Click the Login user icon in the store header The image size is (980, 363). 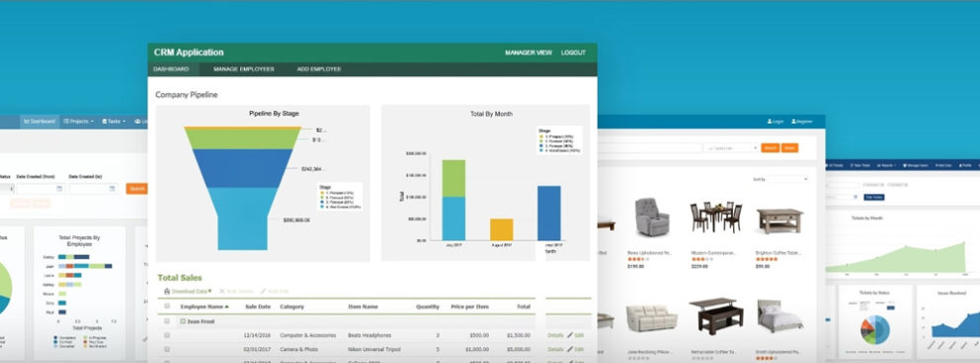click(770, 122)
